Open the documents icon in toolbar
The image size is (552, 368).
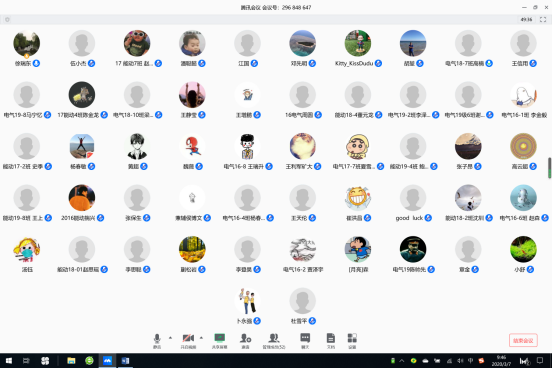331,341
